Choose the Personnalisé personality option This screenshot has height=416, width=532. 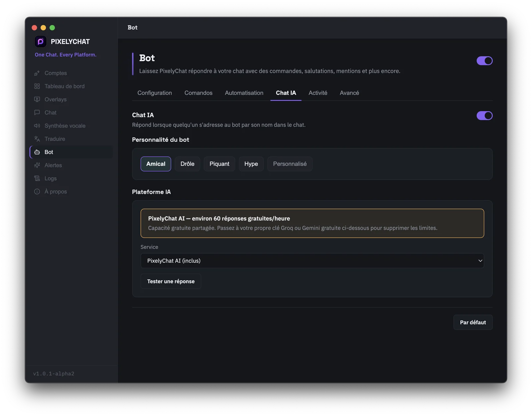click(x=290, y=164)
